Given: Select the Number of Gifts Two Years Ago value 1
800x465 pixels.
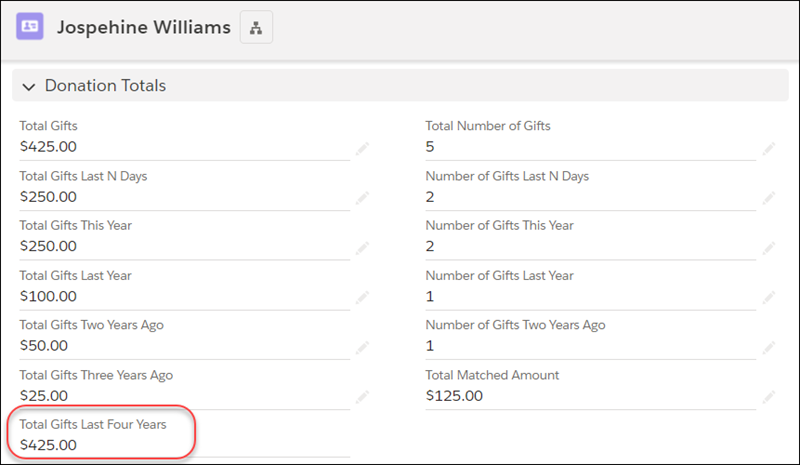Looking at the screenshot, I should (x=430, y=346).
